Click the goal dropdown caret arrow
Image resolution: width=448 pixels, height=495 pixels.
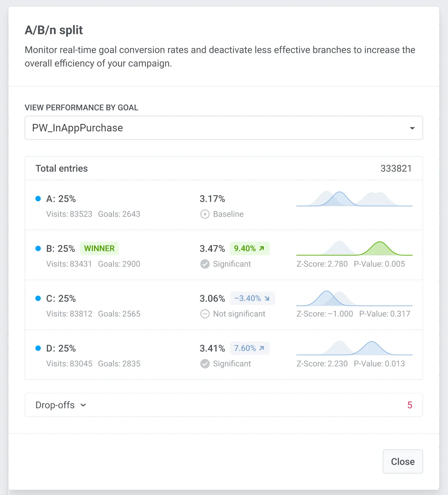[x=412, y=128]
